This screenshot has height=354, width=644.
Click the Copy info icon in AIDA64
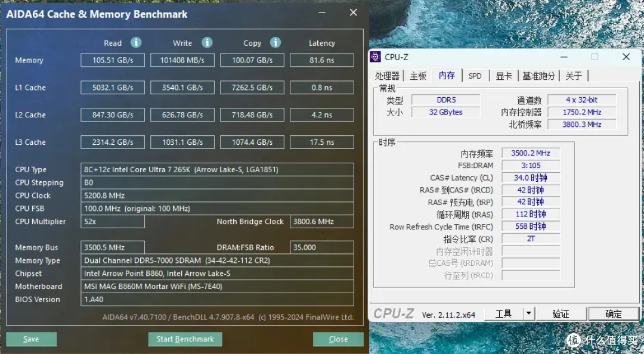275,42
